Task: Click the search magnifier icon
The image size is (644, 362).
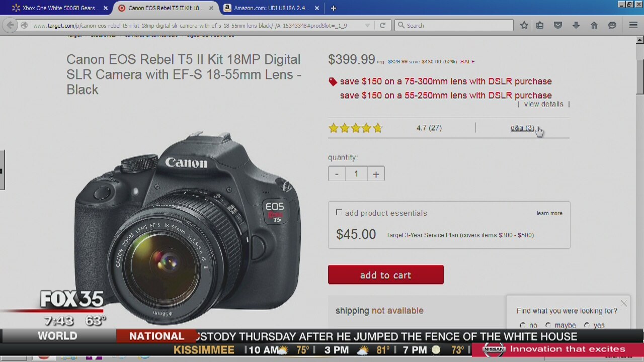Action: (x=401, y=25)
